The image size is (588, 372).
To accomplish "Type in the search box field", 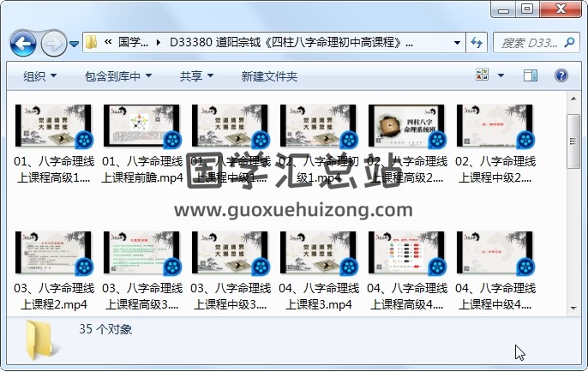I will click(527, 43).
